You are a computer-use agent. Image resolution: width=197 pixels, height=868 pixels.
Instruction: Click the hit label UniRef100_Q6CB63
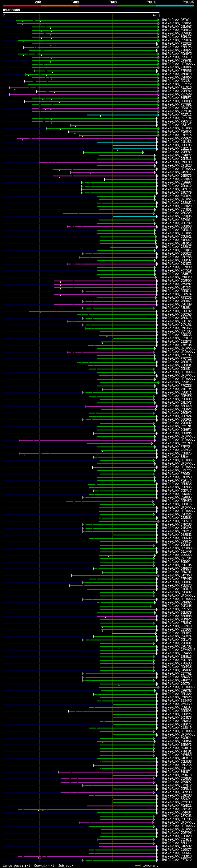[x=177, y=227]
